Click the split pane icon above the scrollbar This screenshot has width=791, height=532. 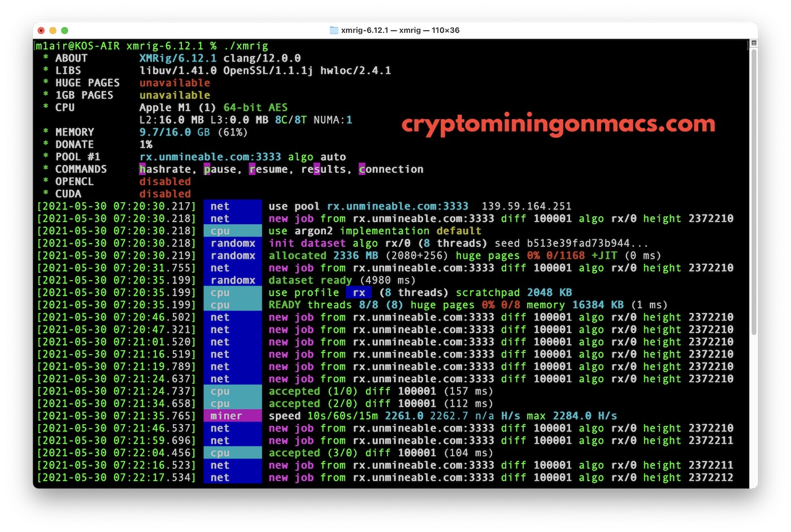click(x=754, y=43)
